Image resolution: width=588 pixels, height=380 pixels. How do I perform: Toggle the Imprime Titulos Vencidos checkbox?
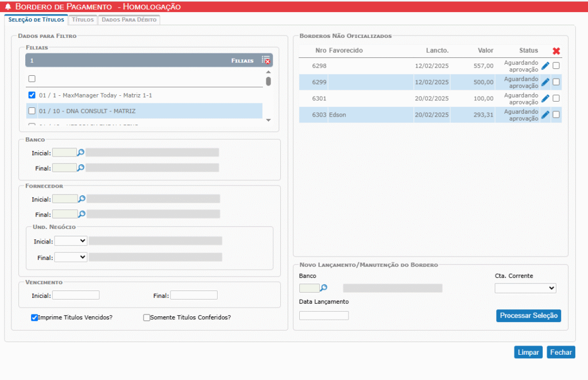pyautogui.click(x=34, y=317)
